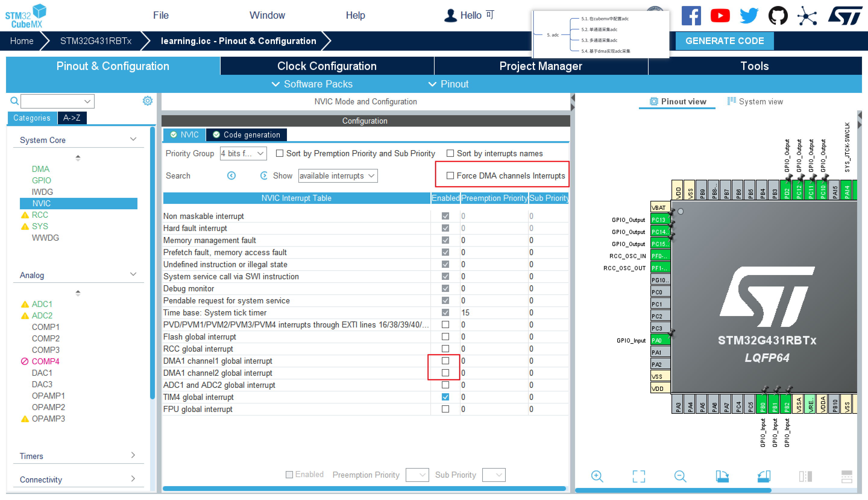Click Home in the breadcrumb
The image size is (868, 500).
(x=22, y=41)
